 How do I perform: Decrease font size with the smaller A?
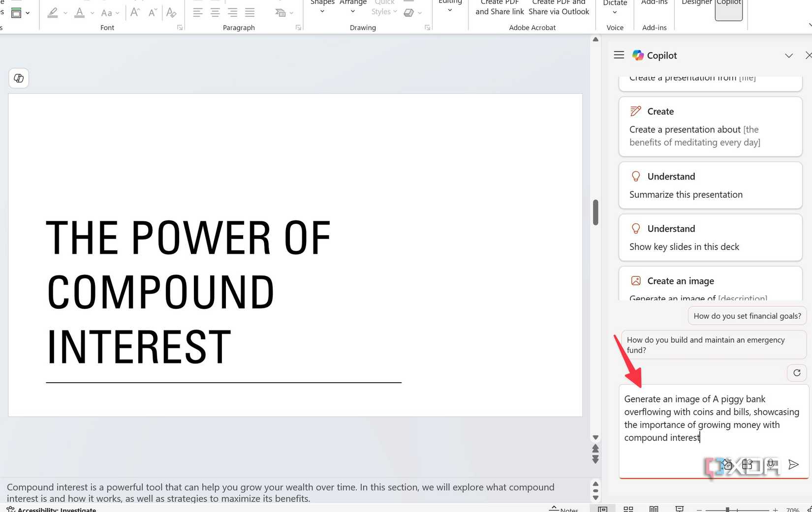pos(153,13)
